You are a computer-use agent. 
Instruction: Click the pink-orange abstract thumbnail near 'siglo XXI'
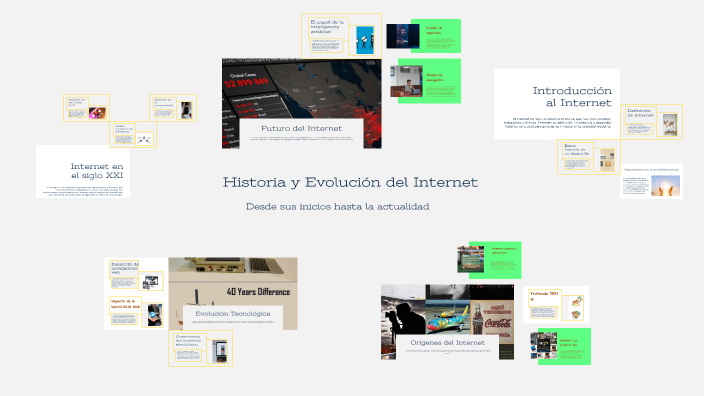pos(97,113)
